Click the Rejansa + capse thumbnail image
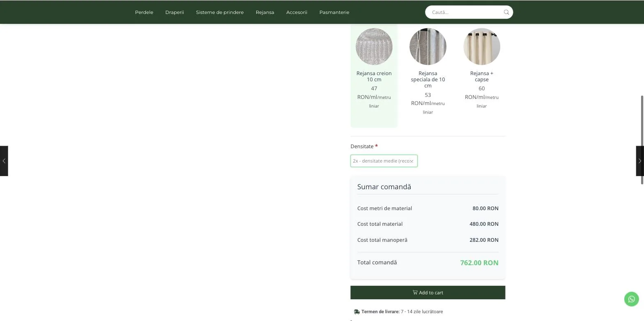Screen dimensions: 644x321 coord(481,46)
